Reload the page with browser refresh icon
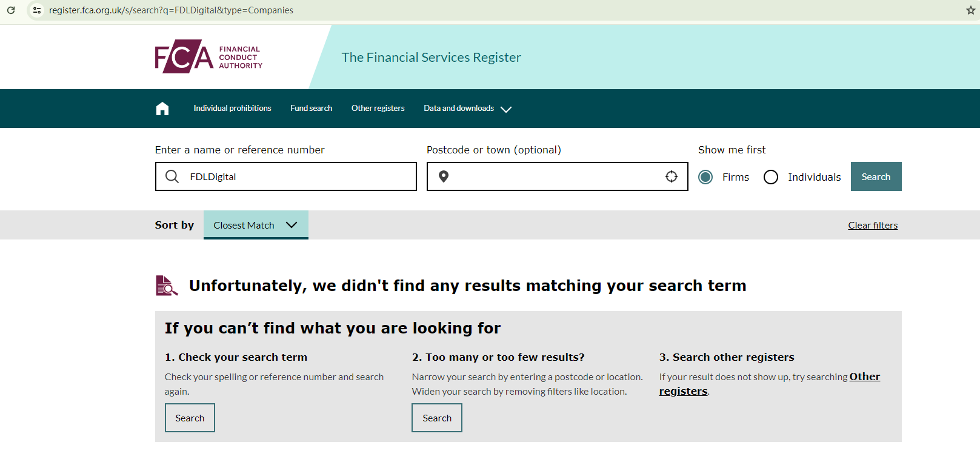Viewport: 980px width, 462px height. 11,10
